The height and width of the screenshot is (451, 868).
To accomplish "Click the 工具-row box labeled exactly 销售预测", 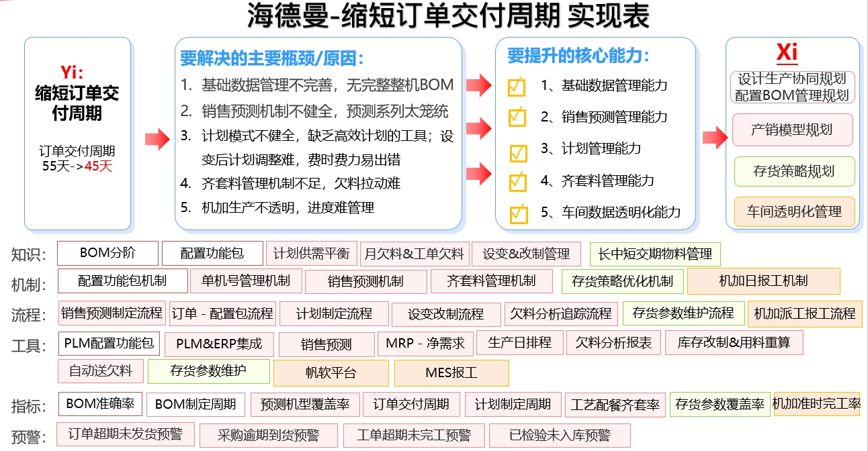I will (327, 345).
